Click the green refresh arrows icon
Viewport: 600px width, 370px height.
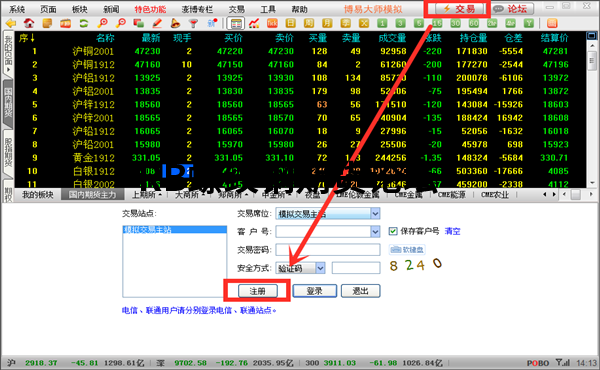tap(84, 23)
